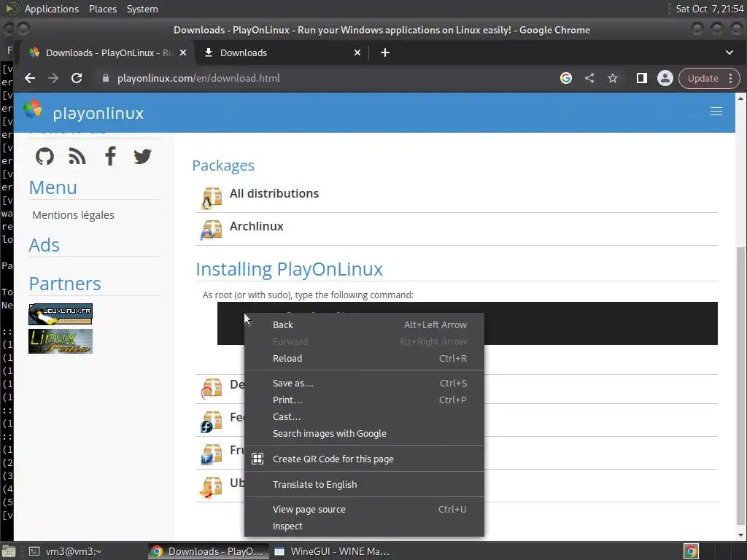The height and width of the screenshot is (560, 747).
Task: Choose Search images with Google
Action: (365, 433)
